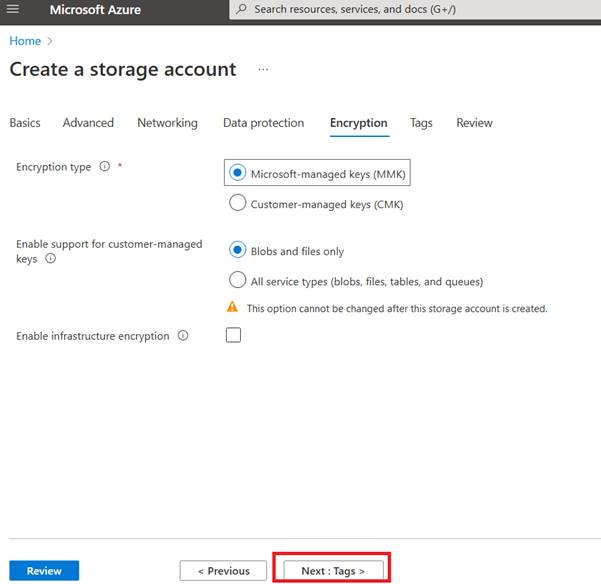
Task: Open info icon beside customer-managed keys label
Action: (x=51, y=258)
